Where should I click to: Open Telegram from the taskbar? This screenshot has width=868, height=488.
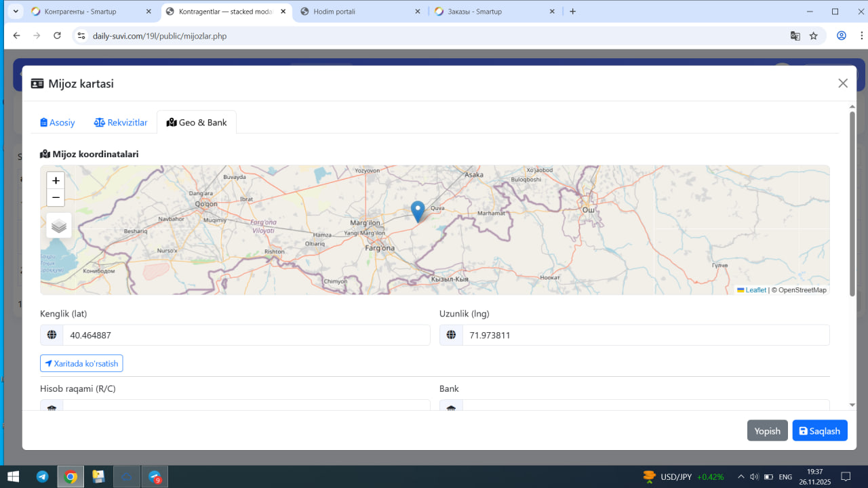(x=42, y=476)
